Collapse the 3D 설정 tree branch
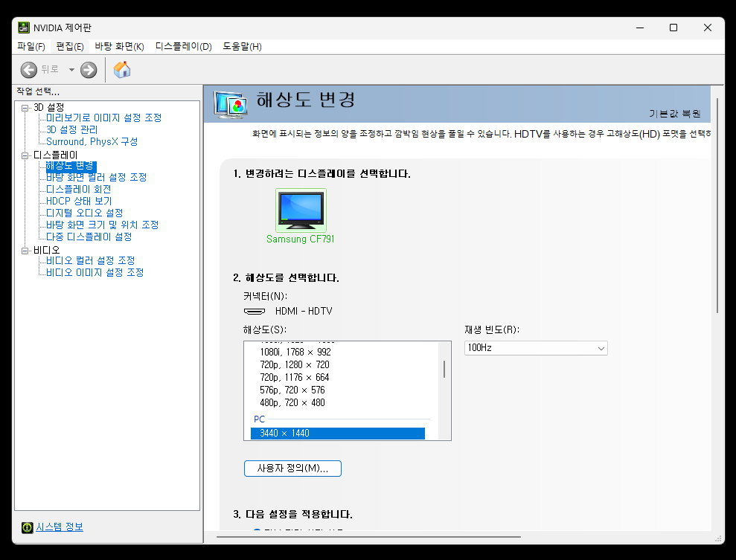736x560 pixels. (25, 106)
